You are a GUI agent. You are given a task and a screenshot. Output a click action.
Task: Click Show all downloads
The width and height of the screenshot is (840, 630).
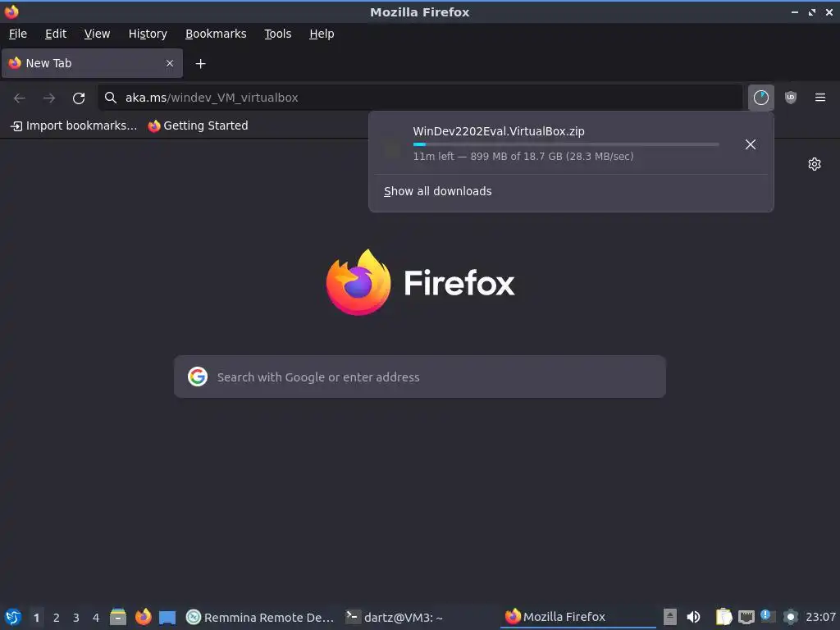click(x=438, y=191)
